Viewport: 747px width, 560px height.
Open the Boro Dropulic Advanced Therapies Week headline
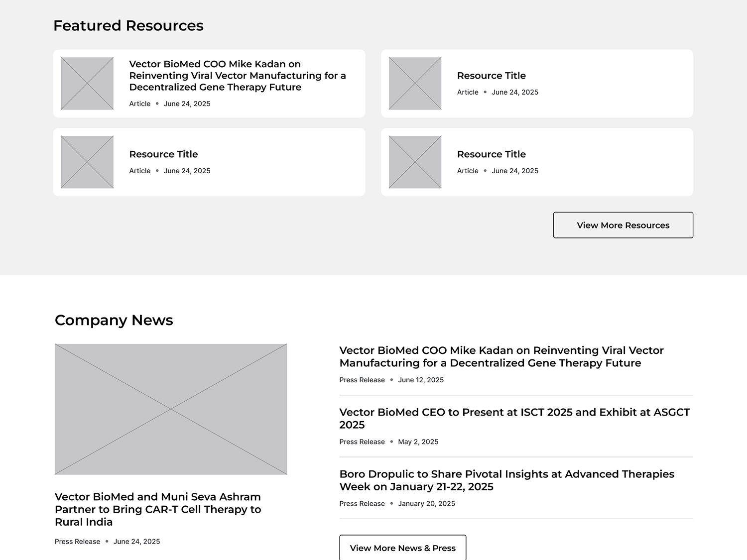pos(506,480)
